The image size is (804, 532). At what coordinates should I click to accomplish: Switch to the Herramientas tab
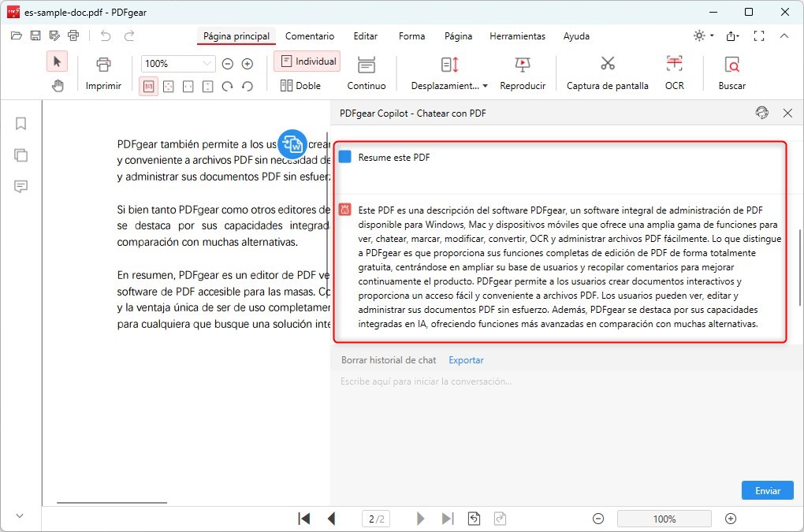click(517, 36)
